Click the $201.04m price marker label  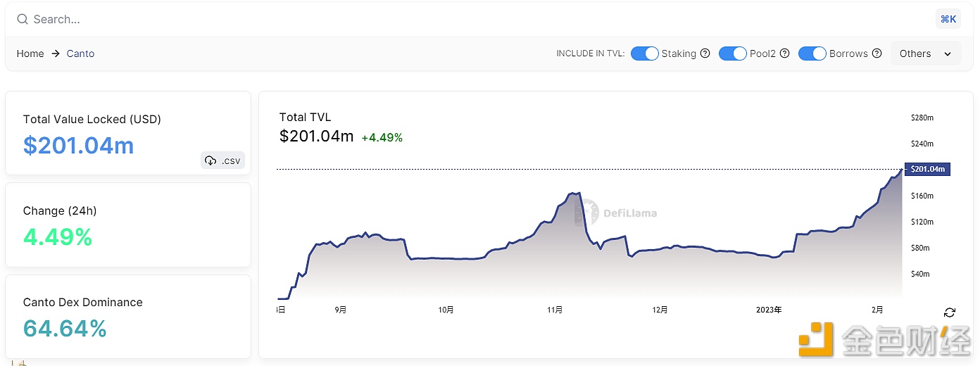click(928, 169)
